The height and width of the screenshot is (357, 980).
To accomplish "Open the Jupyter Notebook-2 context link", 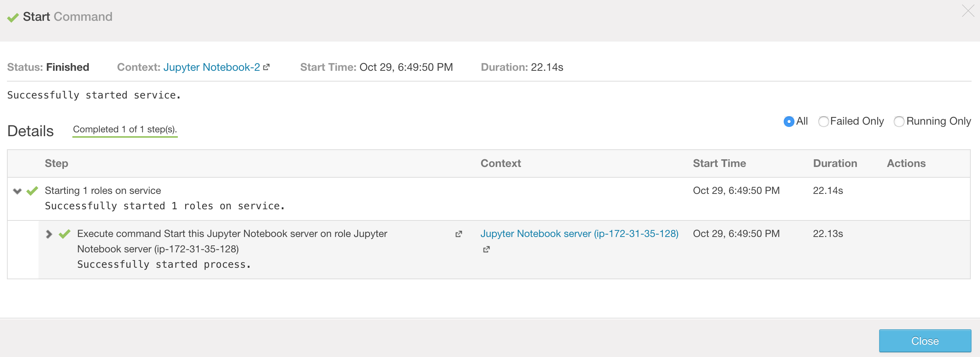I will click(x=211, y=67).
